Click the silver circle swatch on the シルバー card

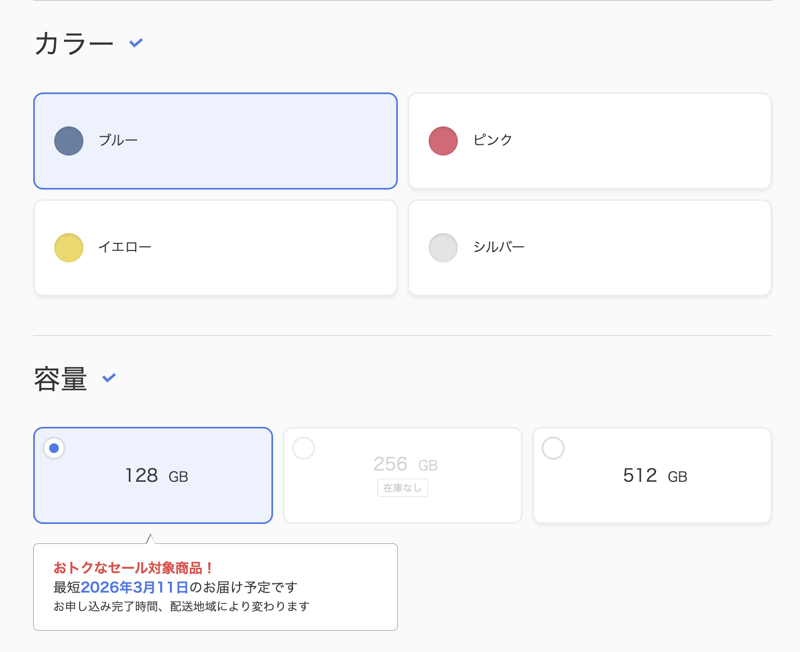443,247
